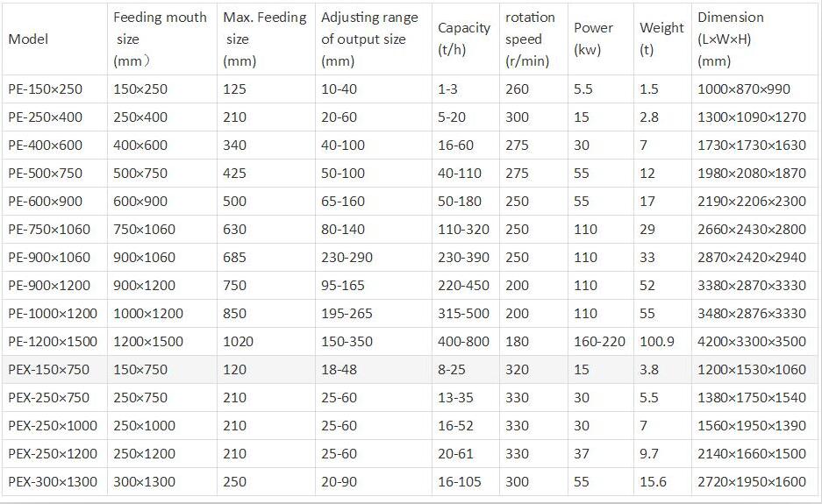Select the 400-800 capacity cell
Image resolution: width=822 pixels, height=504 pixels.
tap(466, 342)
